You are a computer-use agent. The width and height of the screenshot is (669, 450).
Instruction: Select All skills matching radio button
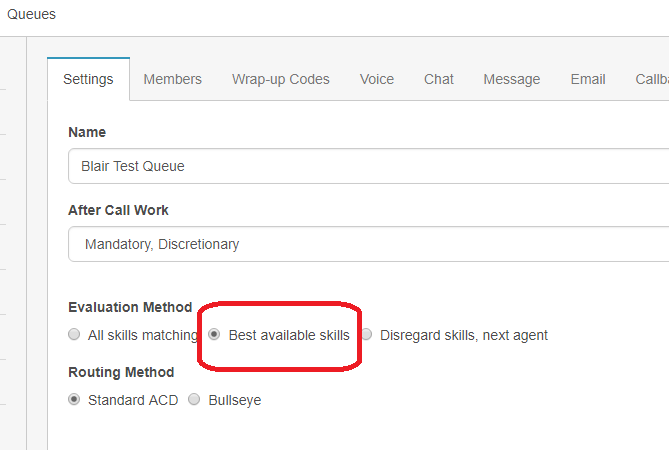(x=74, y=334)
